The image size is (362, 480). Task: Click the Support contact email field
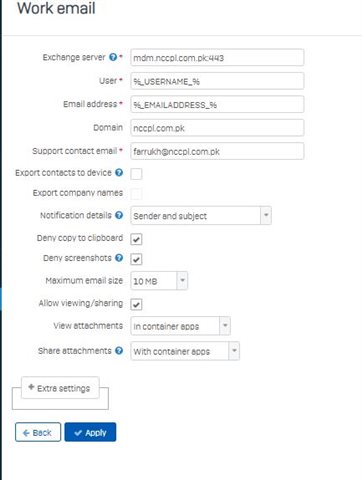[217, 151]
